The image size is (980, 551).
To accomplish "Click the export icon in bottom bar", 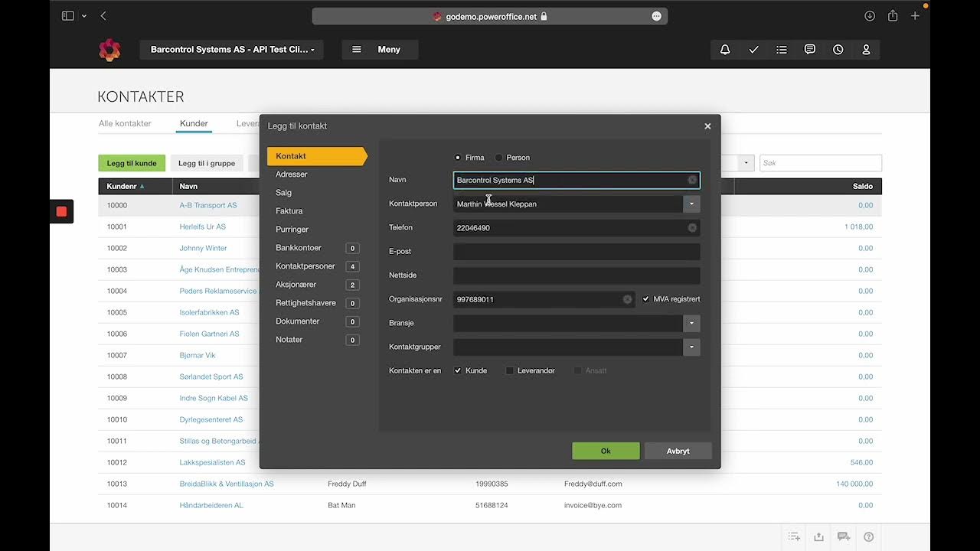I will tap(818, 536).
